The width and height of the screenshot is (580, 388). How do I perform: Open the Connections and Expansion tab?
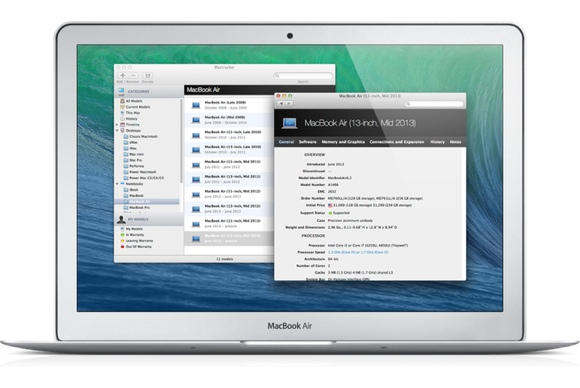point(397,142)
